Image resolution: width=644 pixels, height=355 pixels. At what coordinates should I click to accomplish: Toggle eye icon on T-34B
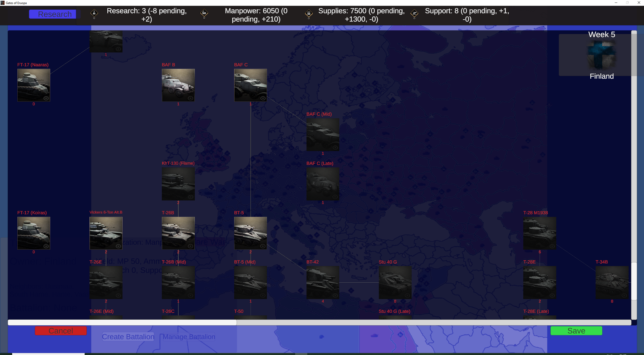[624, 295]
